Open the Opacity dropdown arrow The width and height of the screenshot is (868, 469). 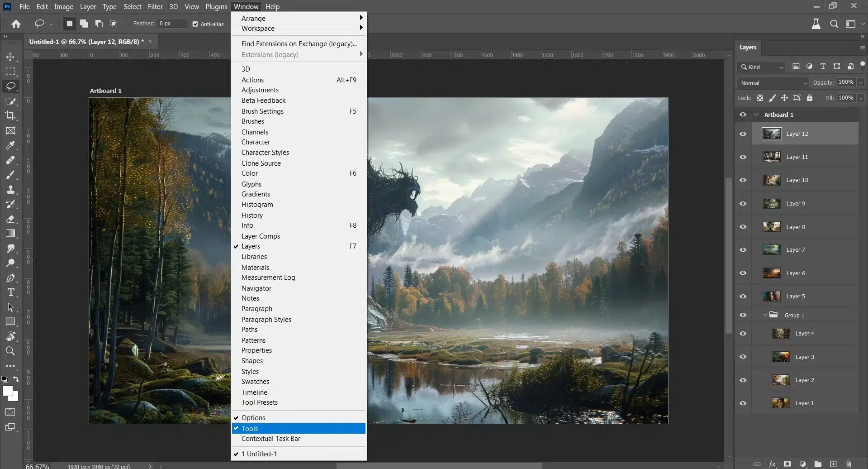(861, 82)
